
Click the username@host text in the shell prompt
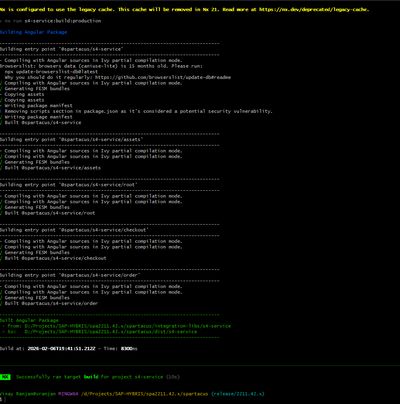pos(28,394)
